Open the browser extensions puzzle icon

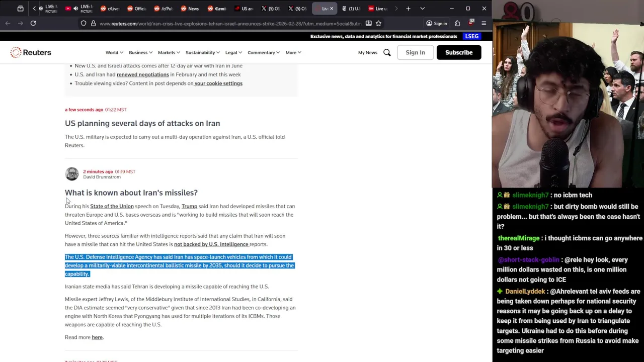click(457, 23)
